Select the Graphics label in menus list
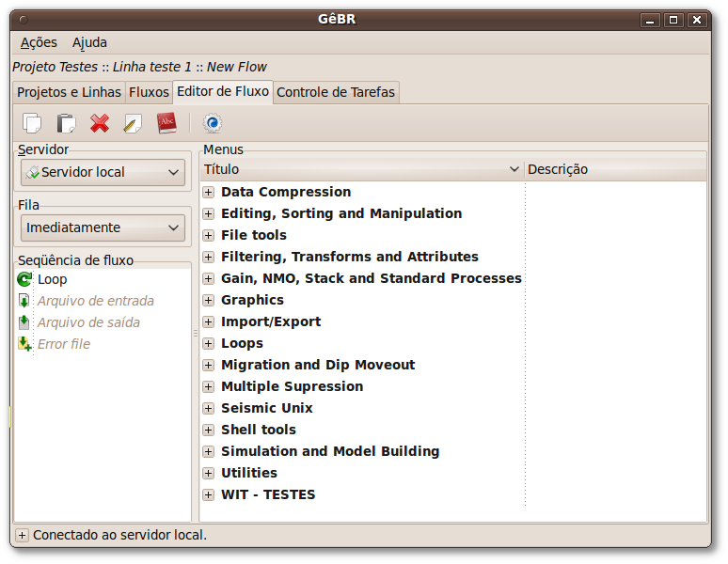Screen dimensions: 728x564 point(252,300)
